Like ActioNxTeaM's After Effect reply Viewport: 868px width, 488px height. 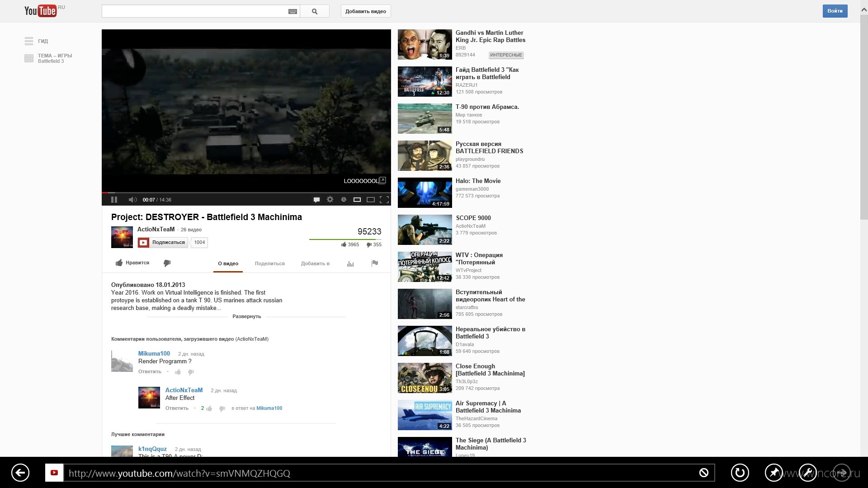[209, 408]
